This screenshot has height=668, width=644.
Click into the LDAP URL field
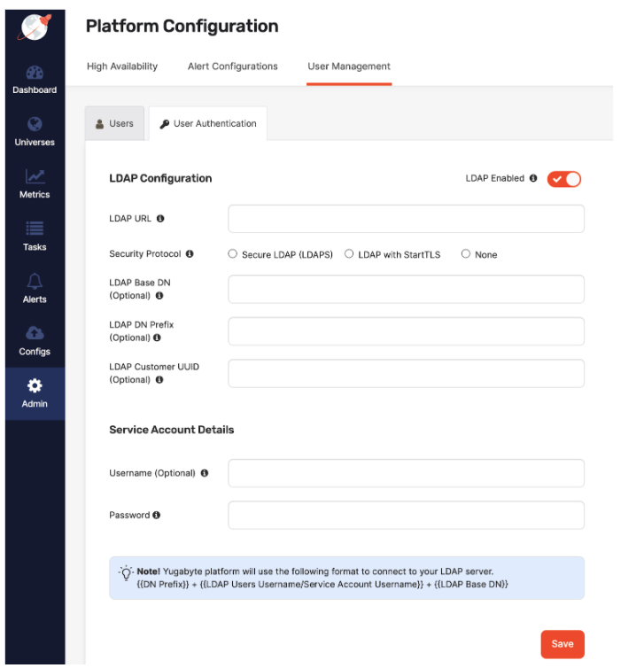tap(406, 219)
